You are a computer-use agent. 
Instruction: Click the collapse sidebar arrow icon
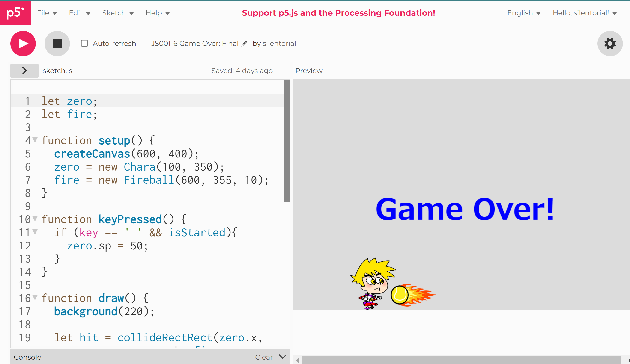24,70
